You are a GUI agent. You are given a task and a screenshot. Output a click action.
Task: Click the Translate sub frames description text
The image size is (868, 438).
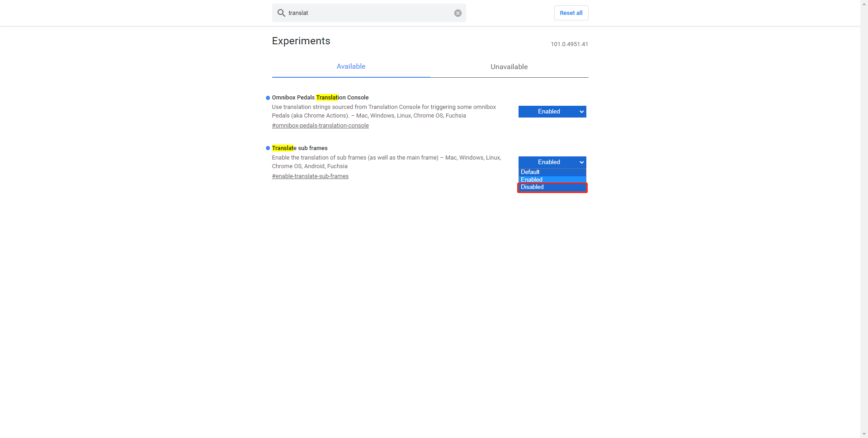point(387,162)
